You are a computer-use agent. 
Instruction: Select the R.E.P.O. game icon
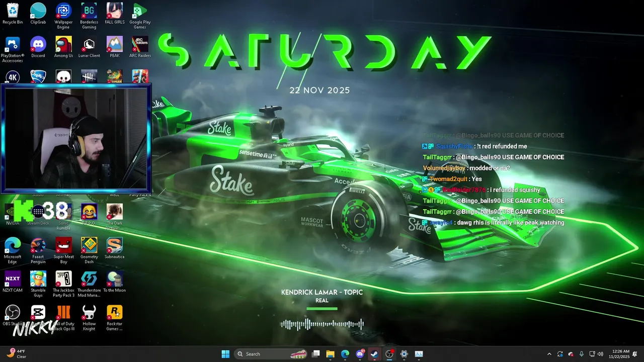tap(89, 214)
